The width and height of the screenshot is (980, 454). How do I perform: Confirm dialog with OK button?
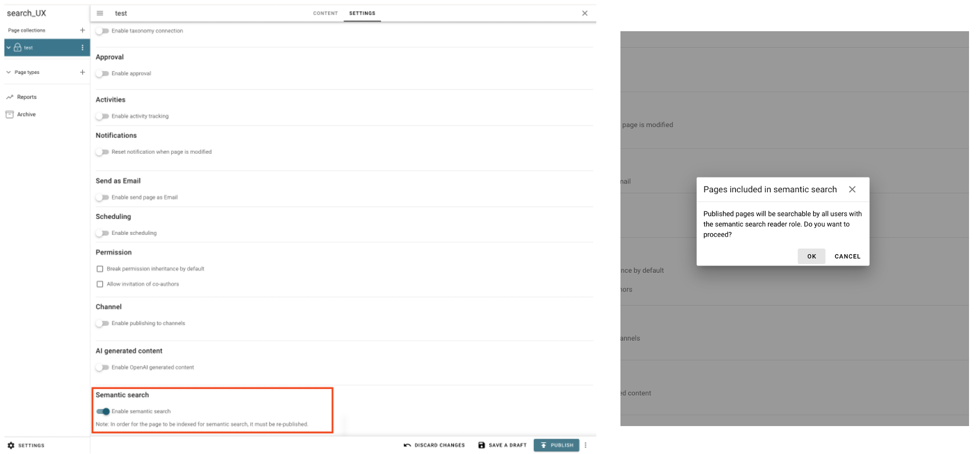(811, 256)
